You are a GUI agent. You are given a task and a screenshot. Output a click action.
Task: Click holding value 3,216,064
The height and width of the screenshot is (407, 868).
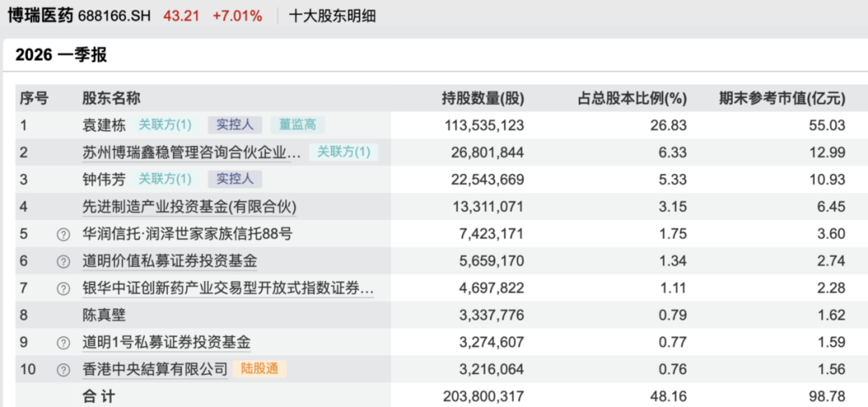click(x=492, y=369)
